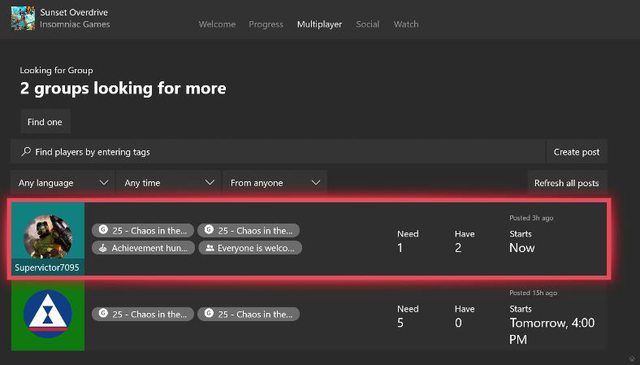
Task: Click Have 2 in Supervictor7095 post
Action: point(464,242)
